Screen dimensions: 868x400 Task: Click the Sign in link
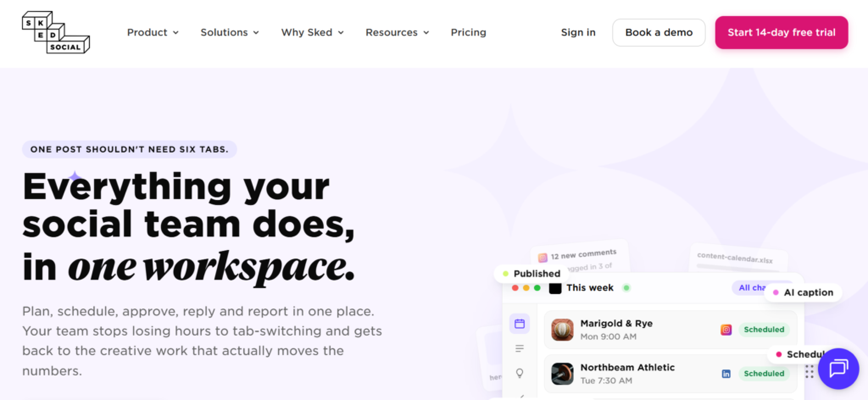(578, 33)
